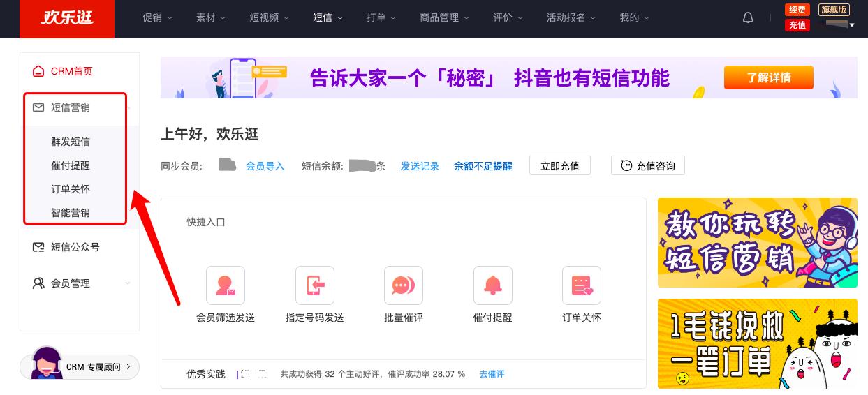Select 智能营销 in sidebar
This screenshot has width=868, height=395.
[x=71, y=213]
